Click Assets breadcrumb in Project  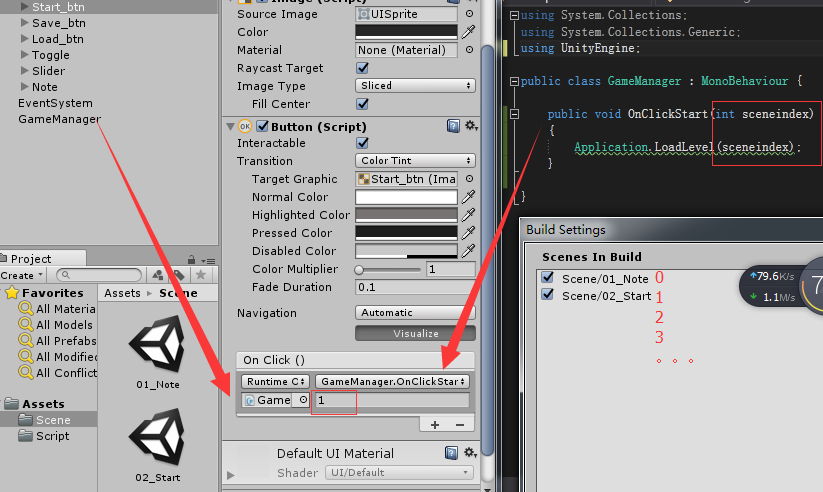pyautogui.click(x=122, y=293)
